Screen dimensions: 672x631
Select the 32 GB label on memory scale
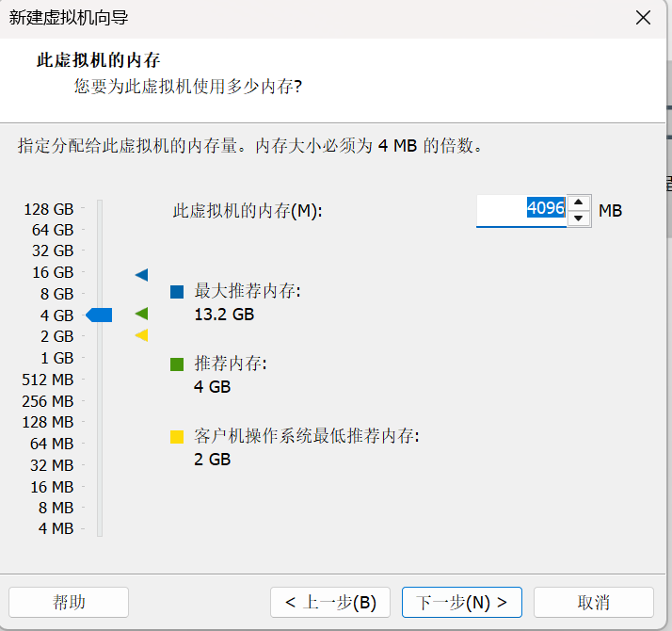click(53, 251)
